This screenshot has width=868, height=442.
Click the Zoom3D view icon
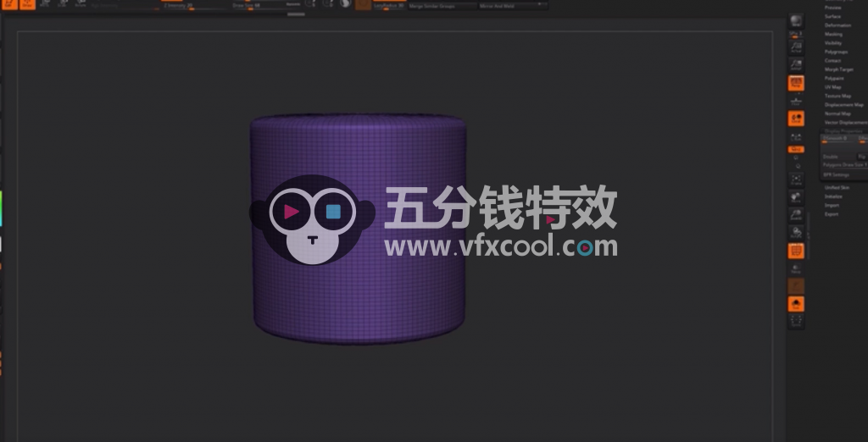(x=796, y=214)
